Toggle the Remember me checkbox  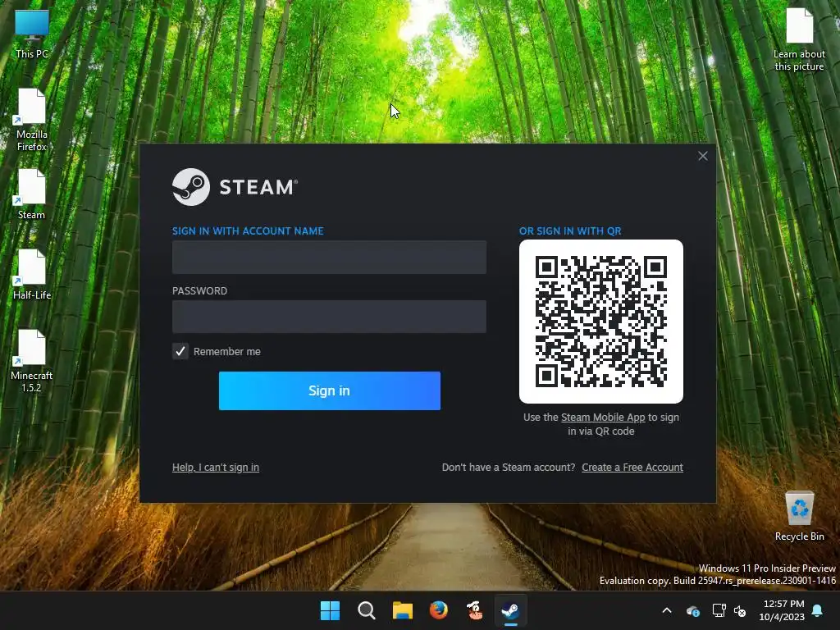(x=180, y=351)
